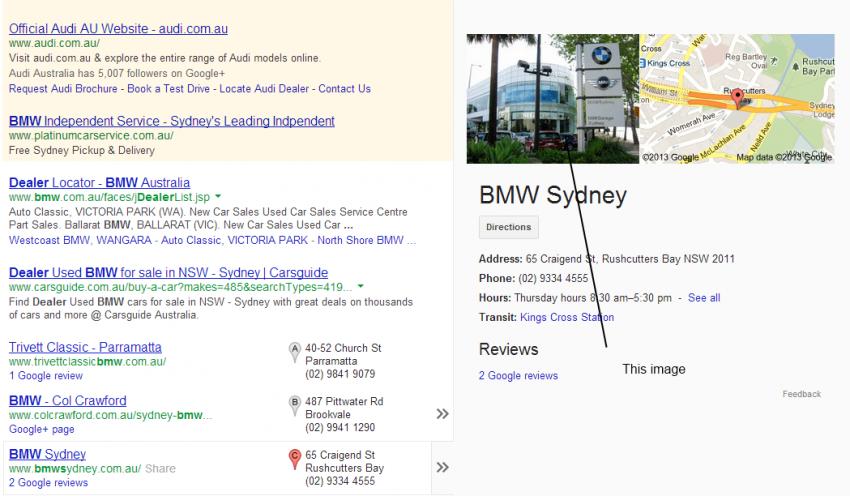Click Feedback link in knowledge panel
850x496 pixels.
(801, 394)
